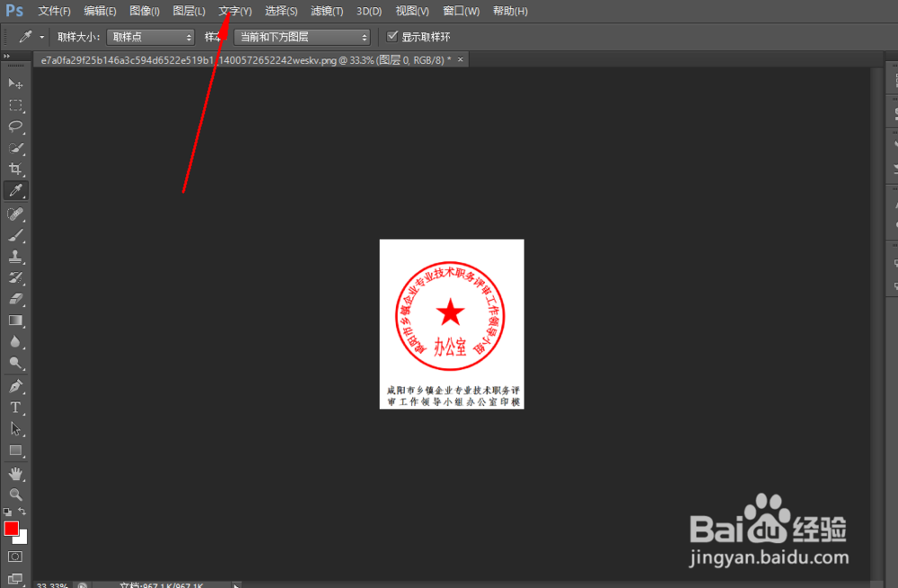
Task: Select the Lasso tool
Action: pyautogui.click(x=15, y=127)
